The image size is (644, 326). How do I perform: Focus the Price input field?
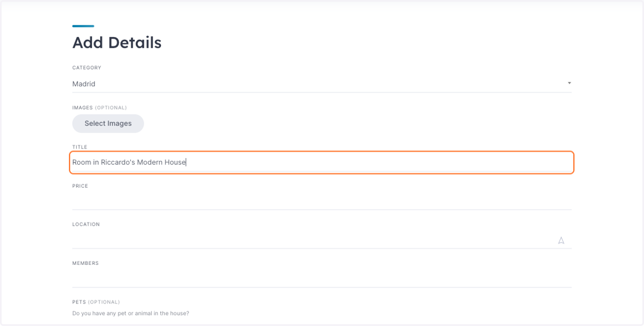[x=322, y=201]
